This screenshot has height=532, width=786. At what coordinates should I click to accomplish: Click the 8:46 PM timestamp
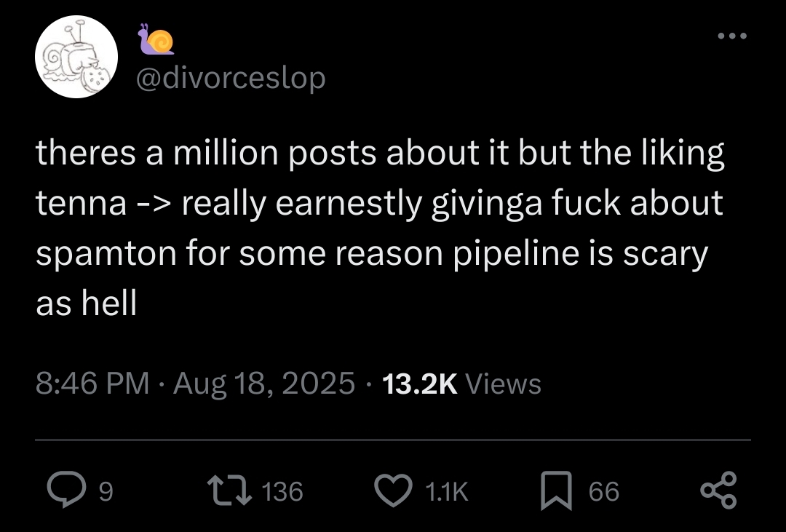tap(92, 383)
